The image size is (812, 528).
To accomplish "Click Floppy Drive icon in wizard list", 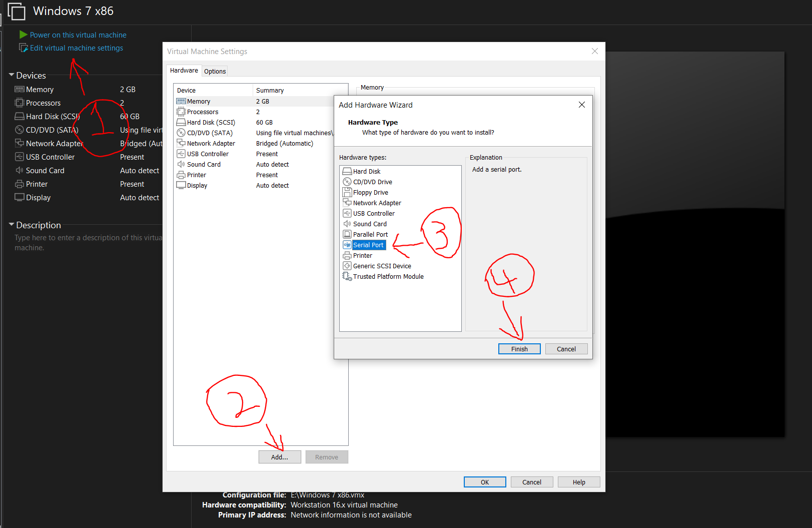I will point(347,192).
